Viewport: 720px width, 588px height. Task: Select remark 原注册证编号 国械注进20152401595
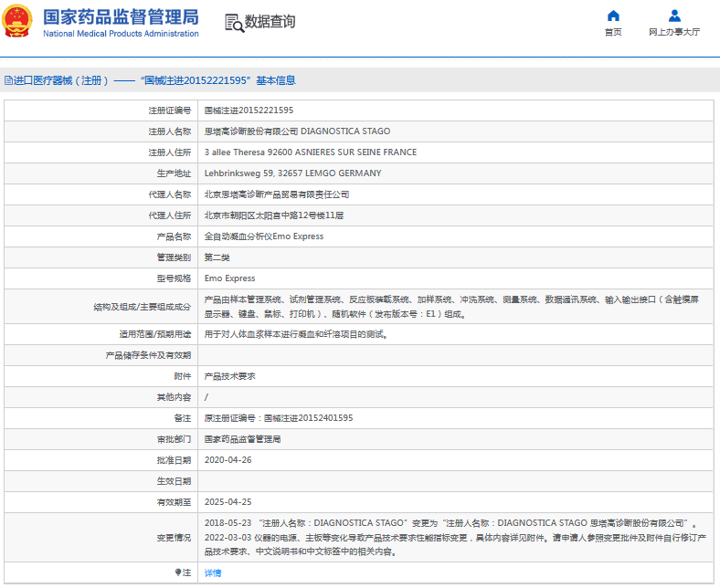279,418
